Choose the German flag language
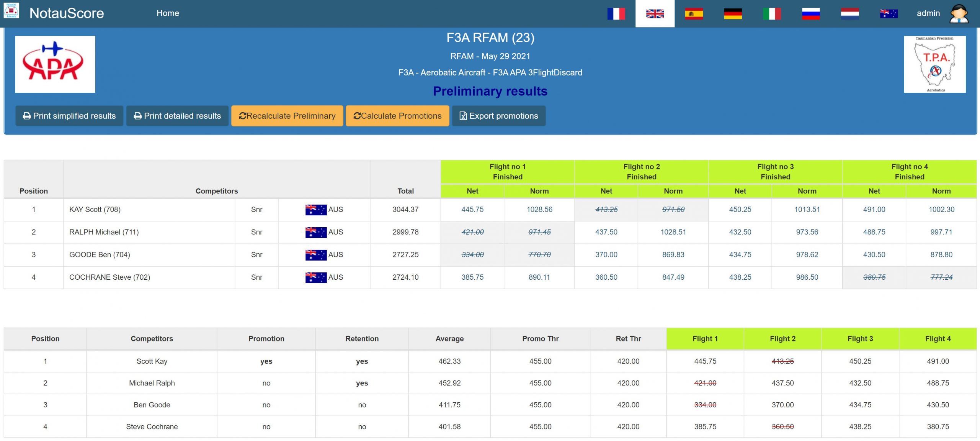980x441 pixels. (x=733, y=14)
